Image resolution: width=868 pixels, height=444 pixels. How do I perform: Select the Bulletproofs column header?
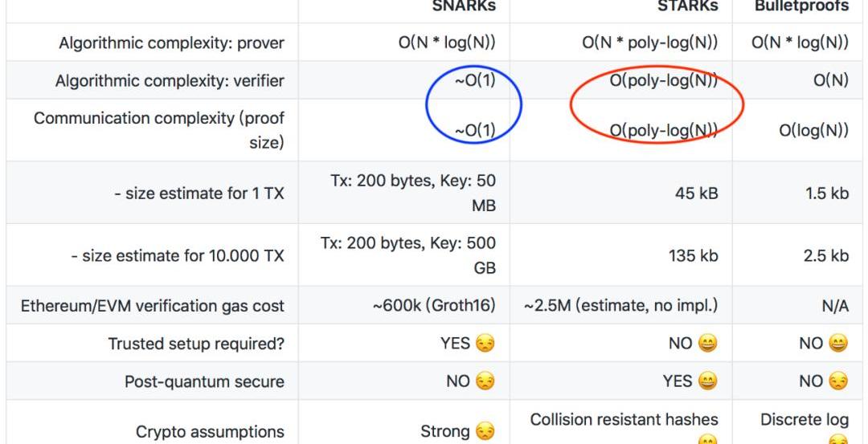(x=801, y=6)
